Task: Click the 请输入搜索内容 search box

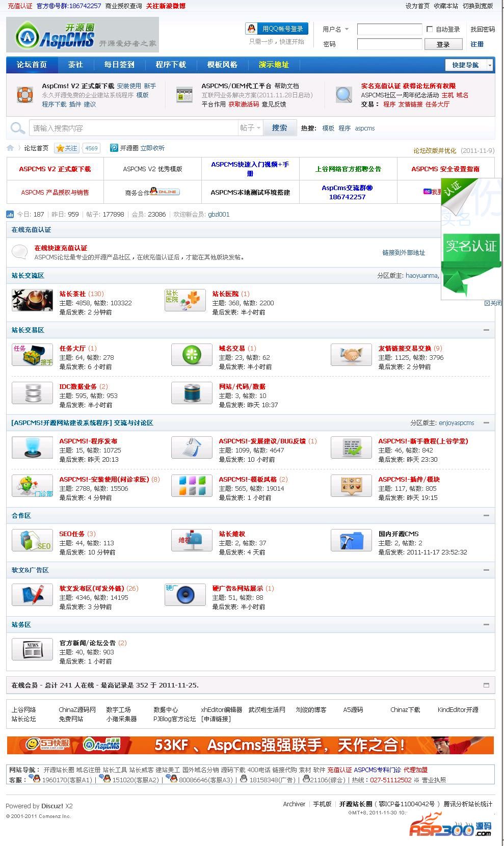Action: (134, 128)
